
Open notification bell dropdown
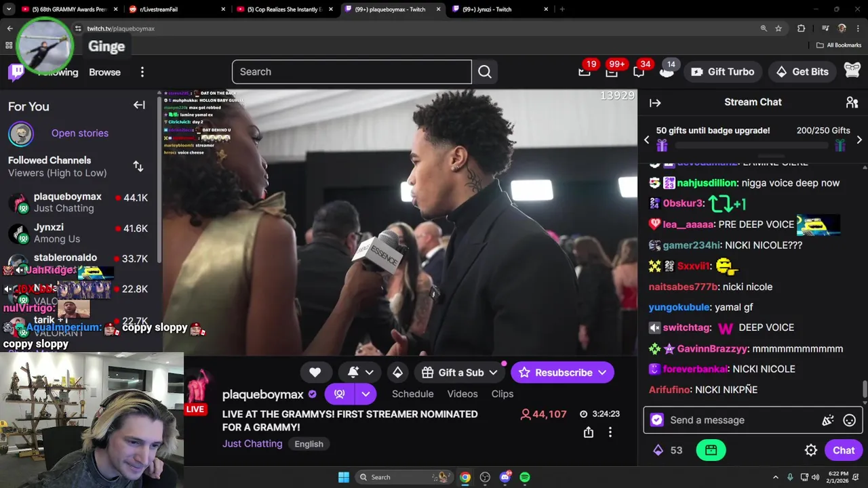(361, 372)
